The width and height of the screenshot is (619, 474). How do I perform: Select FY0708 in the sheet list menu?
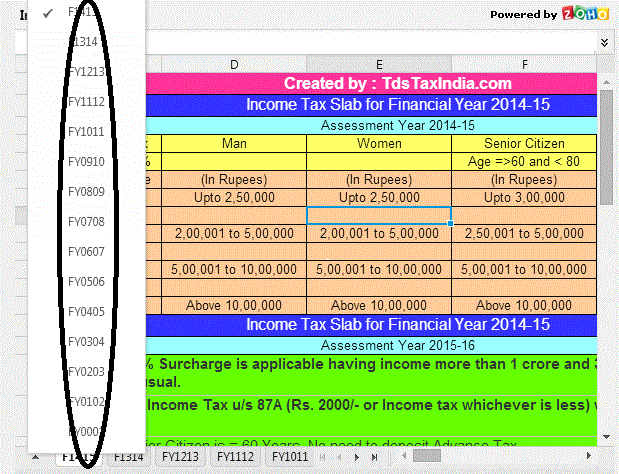(x=86, y=222)
